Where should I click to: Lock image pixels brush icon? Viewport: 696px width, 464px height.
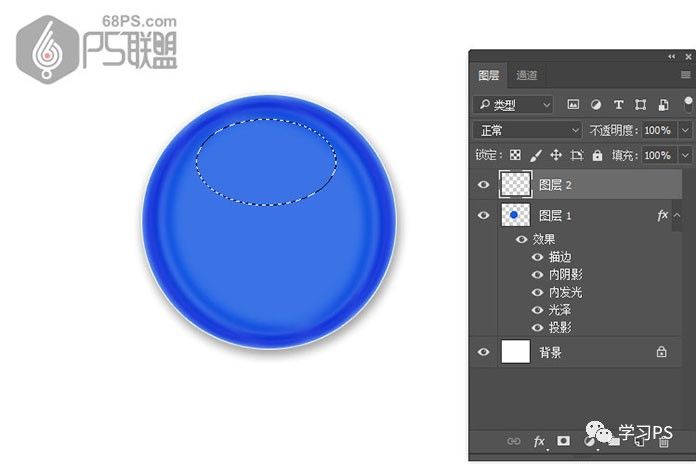(536, 155)
